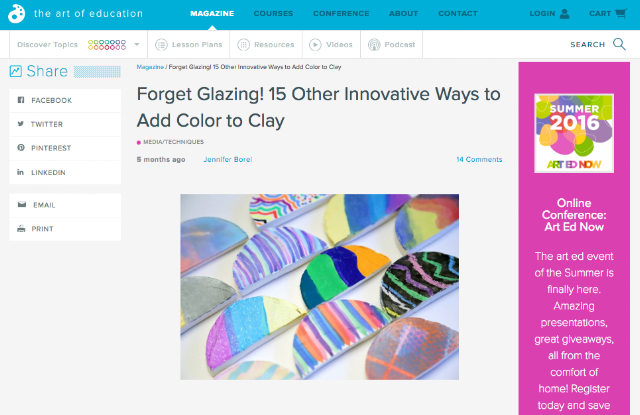Click the Magazine breadcrumb link
The height and width of the screenshot is (415, 640).
point(150,67)
